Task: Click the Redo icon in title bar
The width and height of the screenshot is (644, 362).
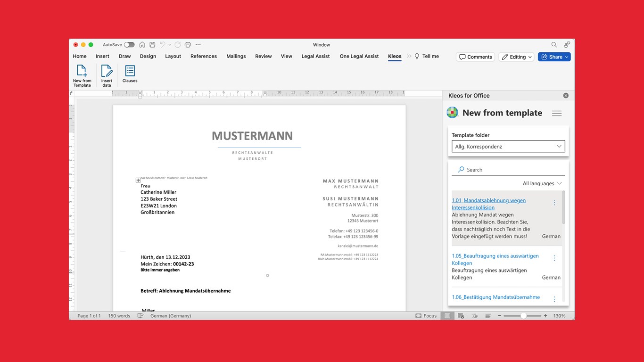Action: click(178, 45)
